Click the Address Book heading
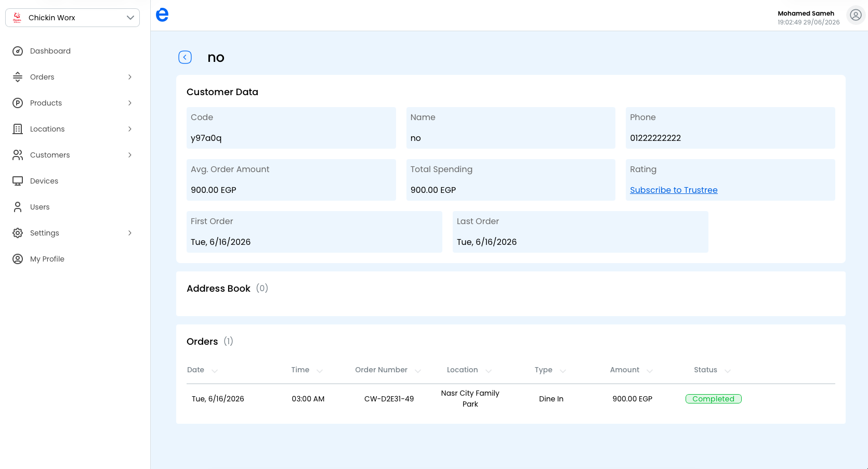 click(x=218, y=289)
